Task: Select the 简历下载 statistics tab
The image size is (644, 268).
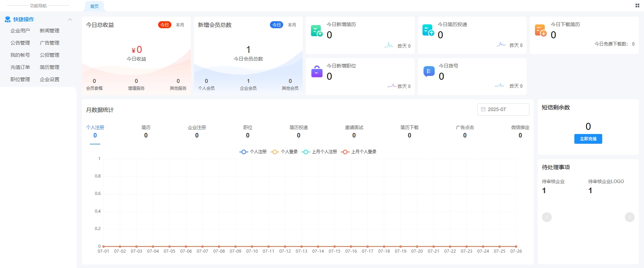Action: [x=409, y=132]
